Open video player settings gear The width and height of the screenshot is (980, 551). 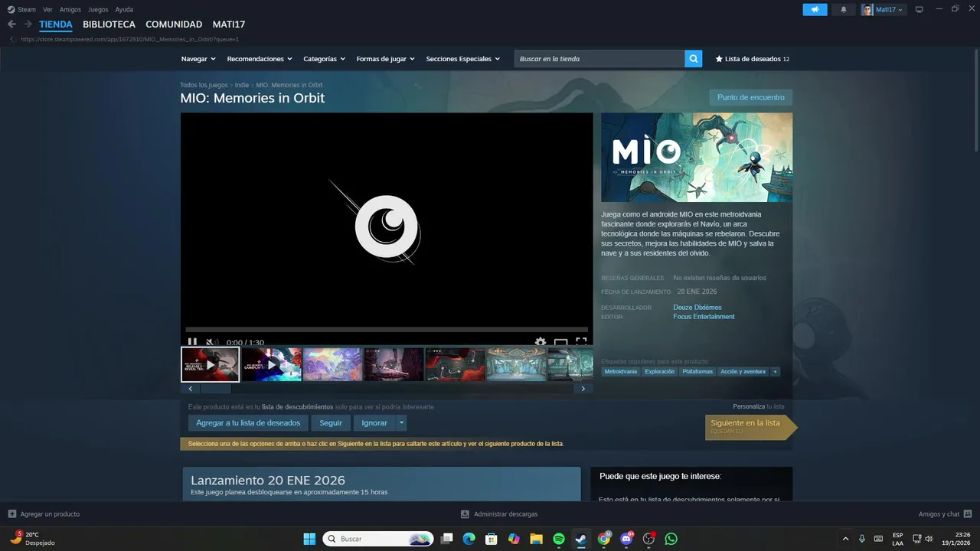[541, 342]
